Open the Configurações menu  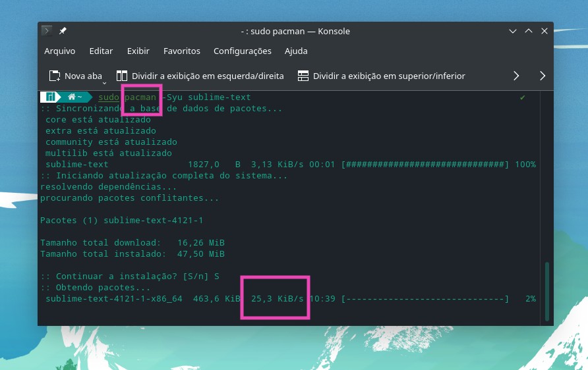coord(242,51)
